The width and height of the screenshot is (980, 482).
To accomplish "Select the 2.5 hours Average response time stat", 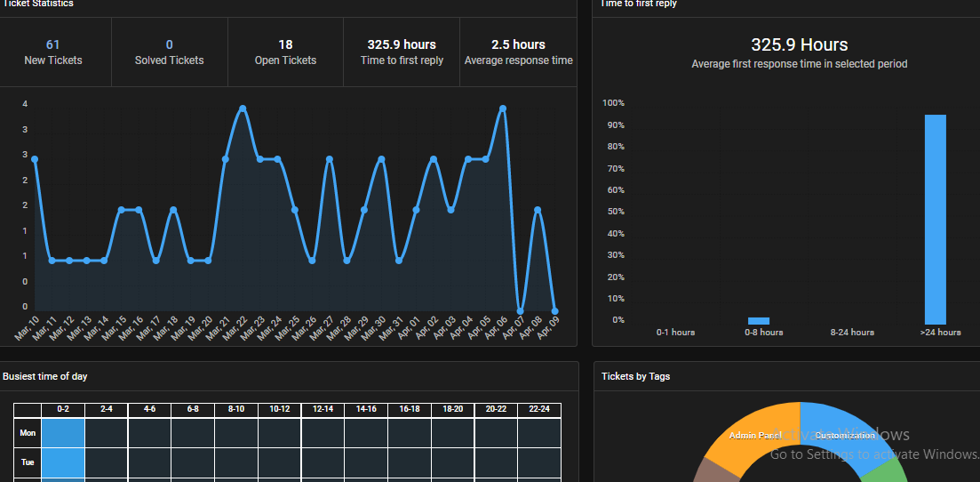I will pos(518,52).
